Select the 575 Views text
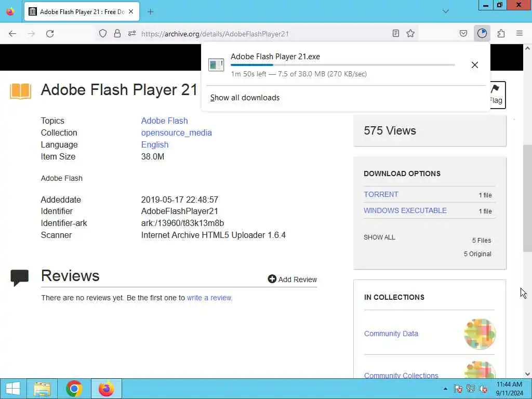 [x=390, y=130]
